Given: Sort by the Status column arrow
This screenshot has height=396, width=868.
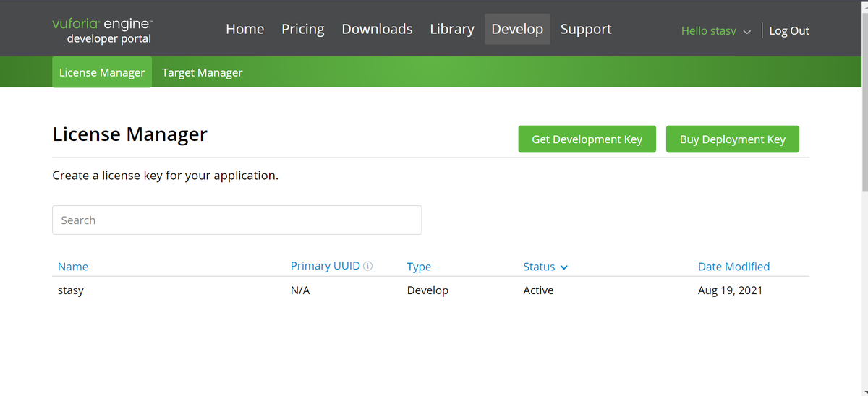Looking at the screenshot, I should coord(564,267).
